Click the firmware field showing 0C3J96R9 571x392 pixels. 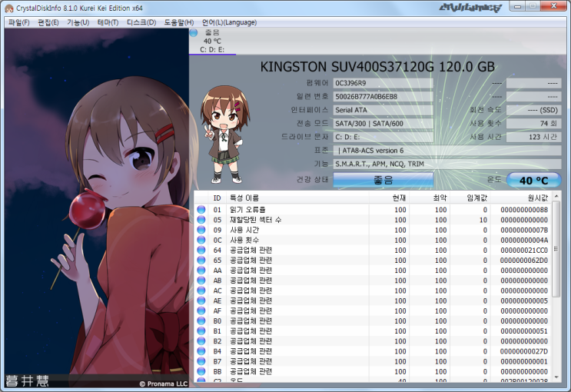[382, 83]
